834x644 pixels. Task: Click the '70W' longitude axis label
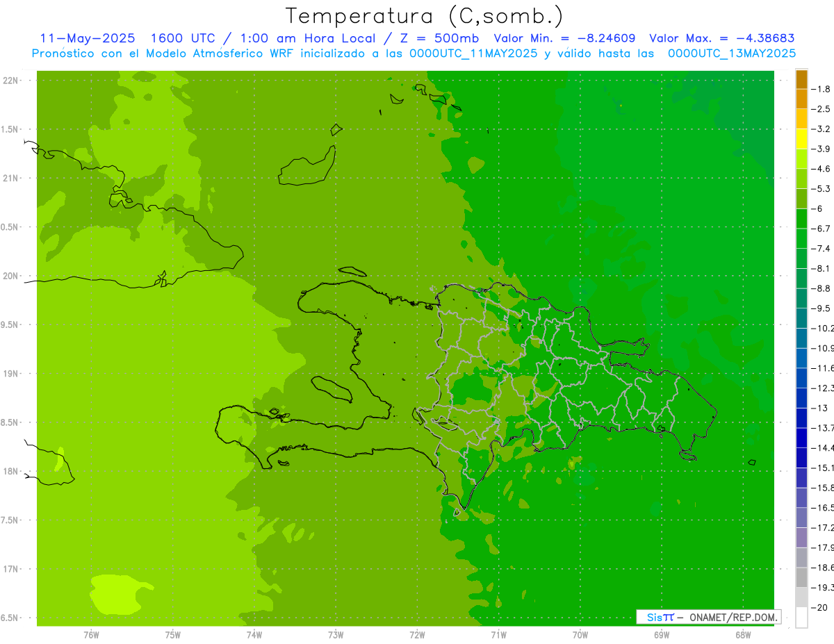click(580, 635)
